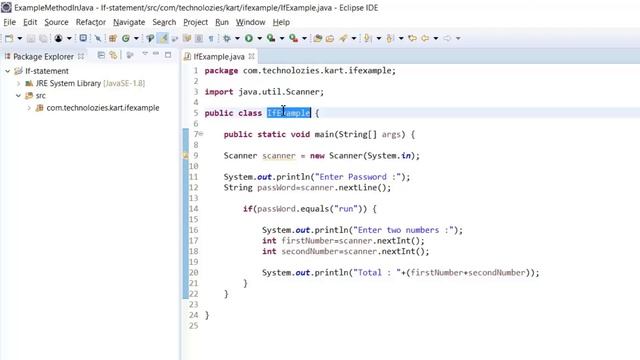Click the blue square Open Task icon

(x=83, y=38)
